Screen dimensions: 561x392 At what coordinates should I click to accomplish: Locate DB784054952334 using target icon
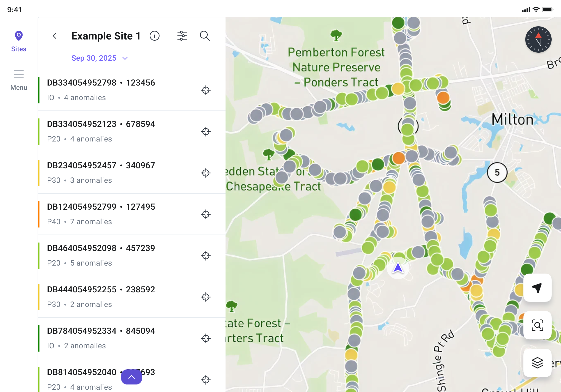click(206, 338)
